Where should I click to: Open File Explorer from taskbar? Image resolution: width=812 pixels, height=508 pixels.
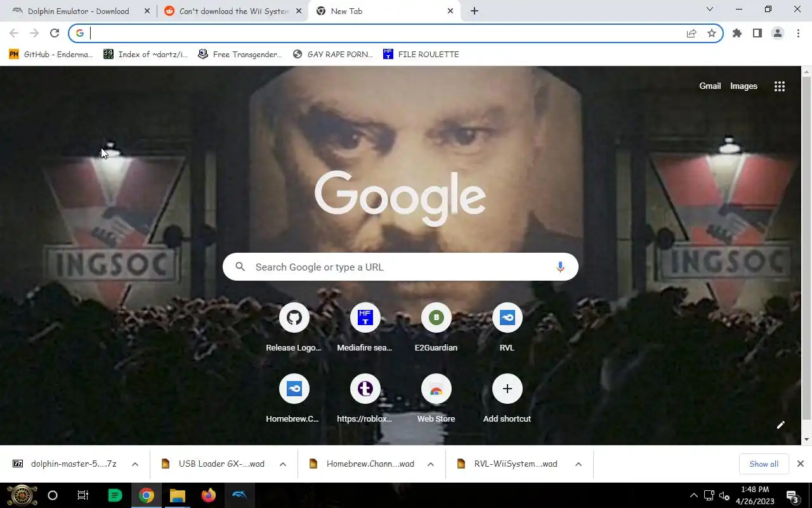tap(177, 495)
